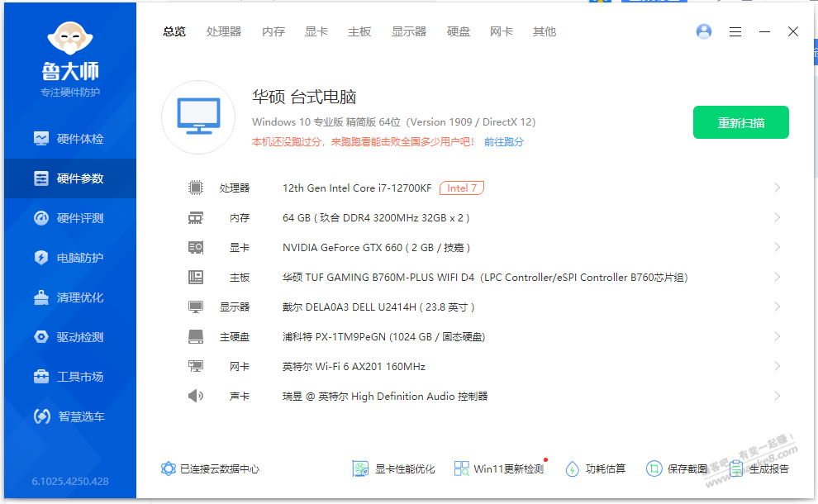This screenshot has width=818, height=504.
Task: Click the 处理器 CPU chip icon
Action: [x=196, y=188]
